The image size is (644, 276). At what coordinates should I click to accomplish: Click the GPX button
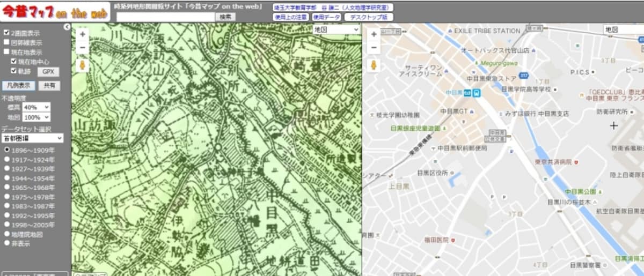tap(48, 72)
